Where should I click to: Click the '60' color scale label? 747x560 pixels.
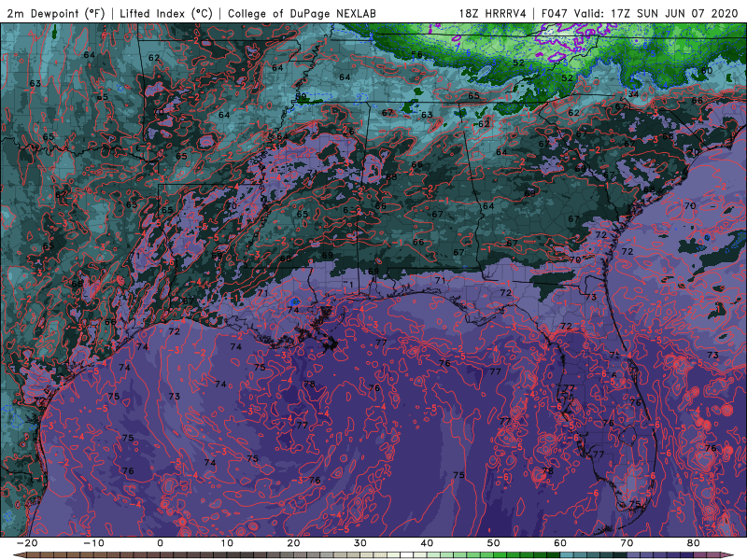pyautogui.click(x=560, y=543)
